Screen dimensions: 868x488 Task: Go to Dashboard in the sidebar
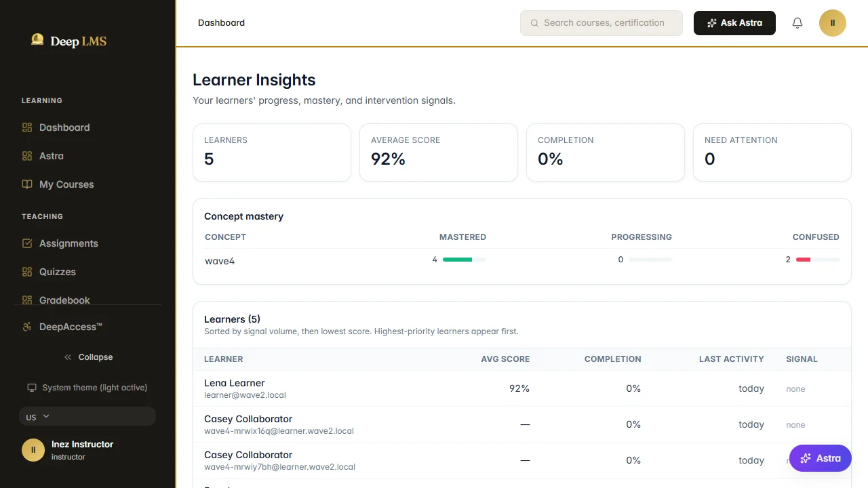(87, 127)
